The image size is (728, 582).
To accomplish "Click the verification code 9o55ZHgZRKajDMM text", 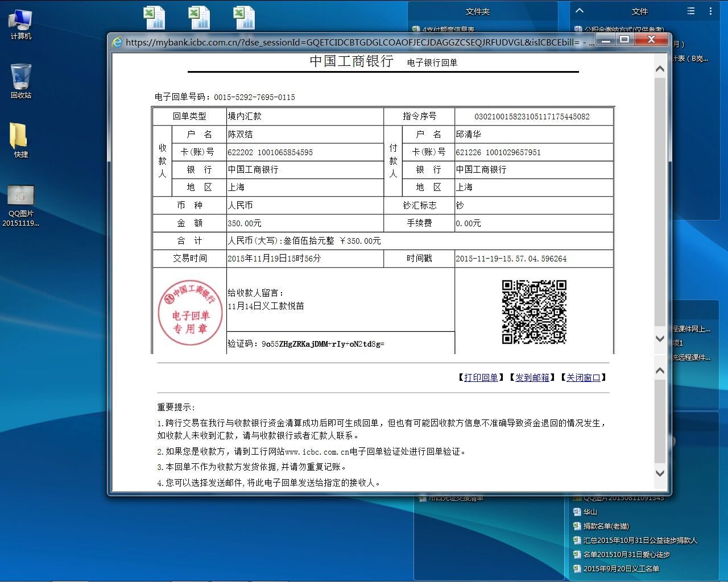I will click(x=323, y=344).
